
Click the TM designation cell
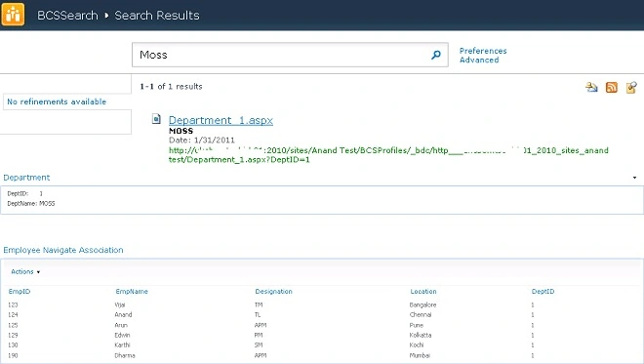[259, 304]
